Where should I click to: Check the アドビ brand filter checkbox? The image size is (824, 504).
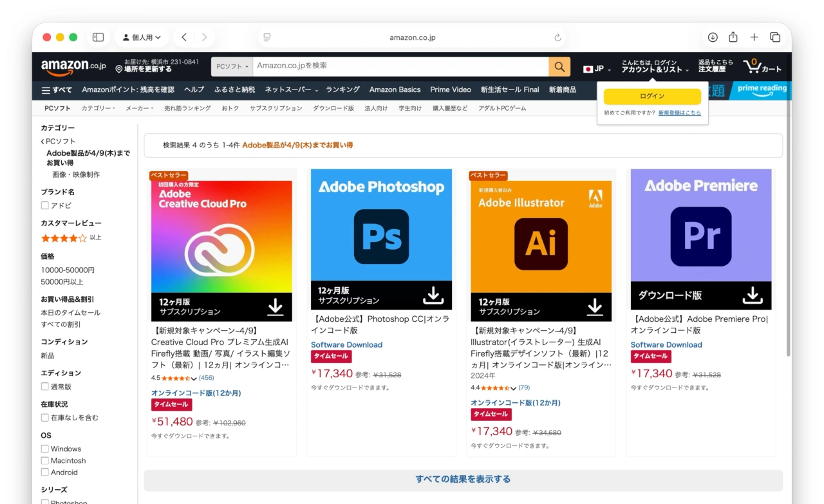click(44, 205)
